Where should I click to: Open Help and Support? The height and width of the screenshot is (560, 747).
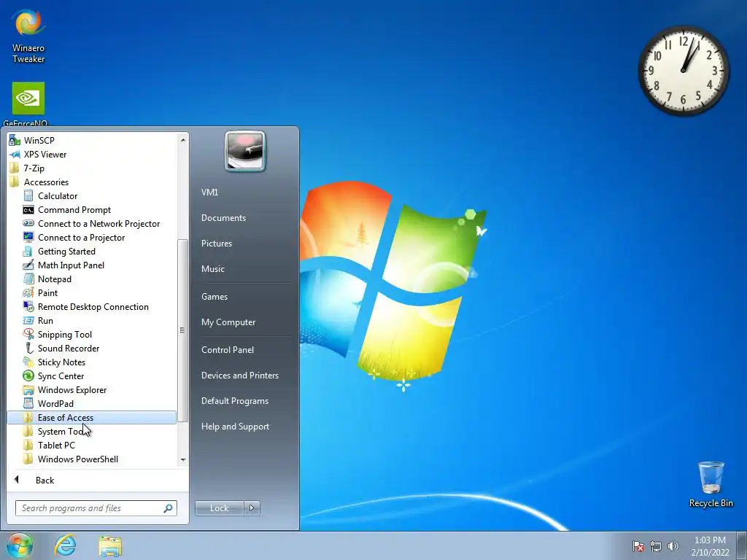(x=235, y=427)
